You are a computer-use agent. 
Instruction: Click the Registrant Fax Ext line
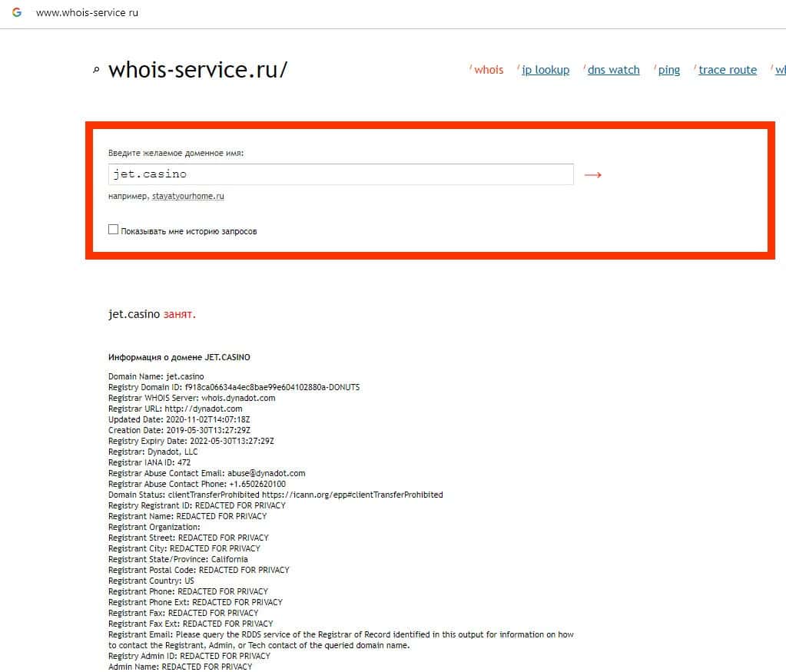pos(191,624)
